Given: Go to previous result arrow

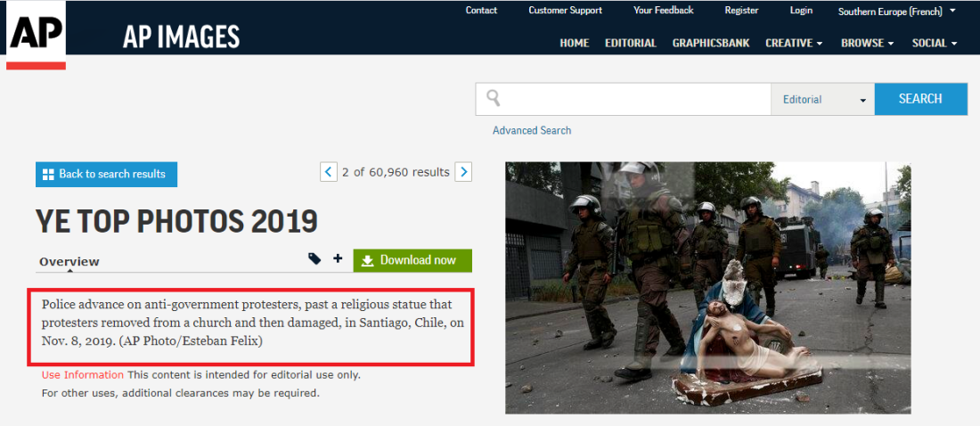Looking at the screenshot, I should click(329, 171).
